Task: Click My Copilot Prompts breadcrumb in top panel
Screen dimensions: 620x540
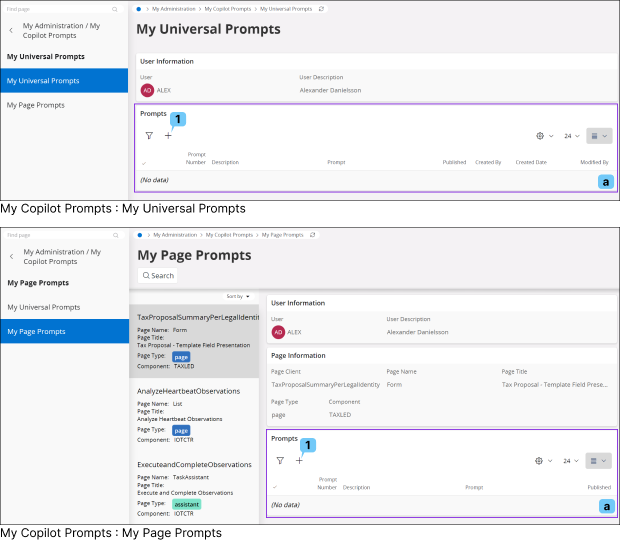Action: tap(229, 9)
